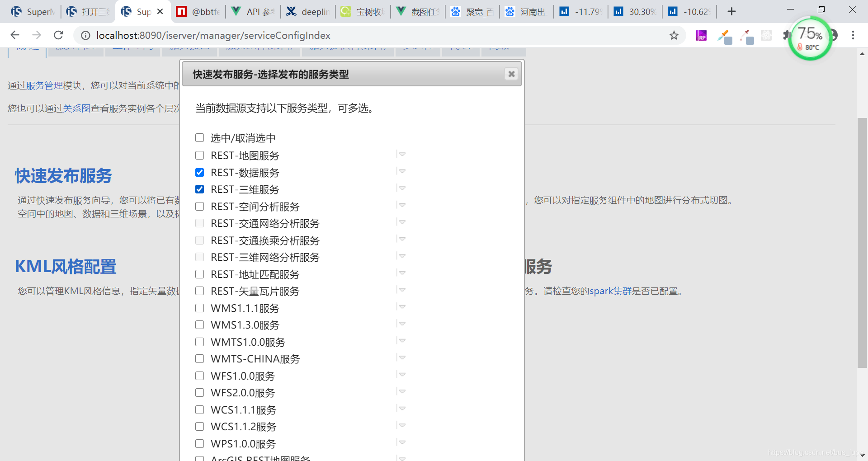
Task: Expand dropdown arrow for REST-数据服务 row
Action: click(x=402, y=171)
